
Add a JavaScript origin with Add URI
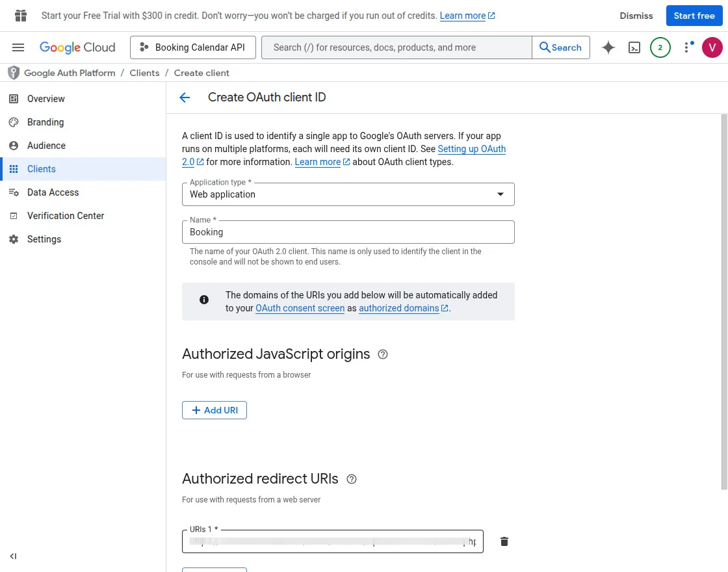click(x=214, y=410)
